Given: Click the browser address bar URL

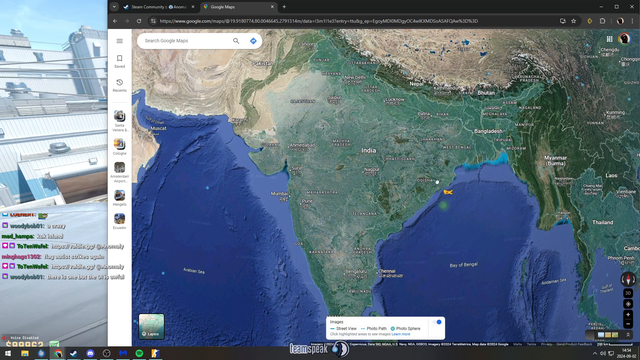Looking at the screenshot, I should 318,21.
